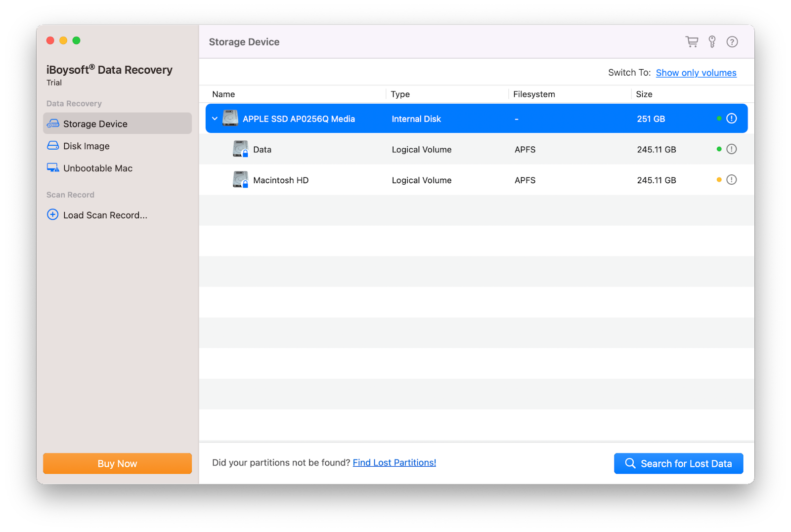Image resolution: width=791 pixels, height=532 pixels.
Task: Open the help question mark icon
Action: pyautogui.click(x=732, y=41)
